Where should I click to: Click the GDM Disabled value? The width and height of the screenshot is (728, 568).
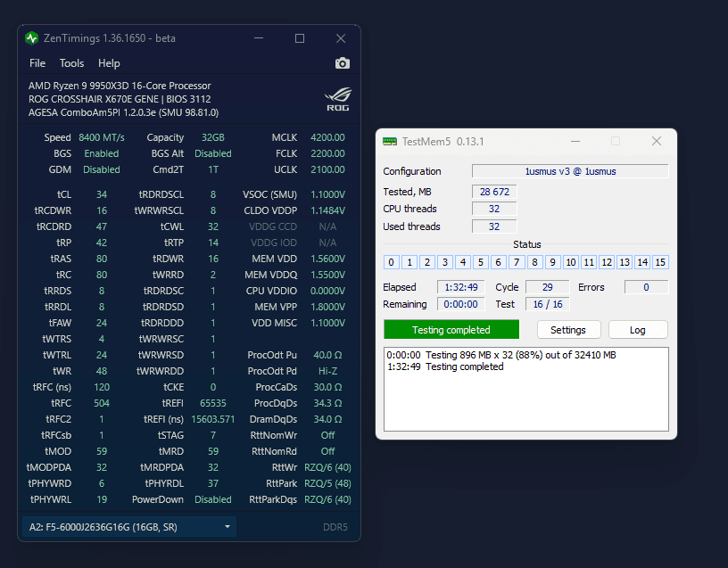click(102, 169)
